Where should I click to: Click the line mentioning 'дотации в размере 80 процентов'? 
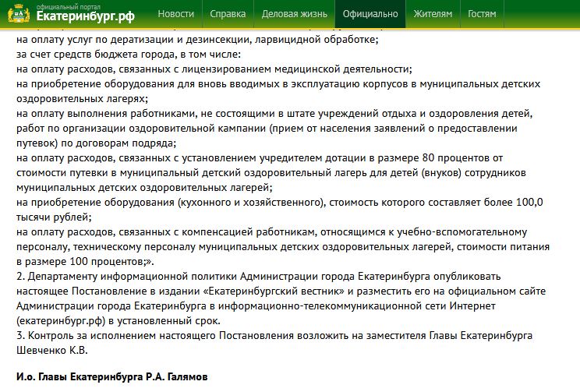[260, 158]
